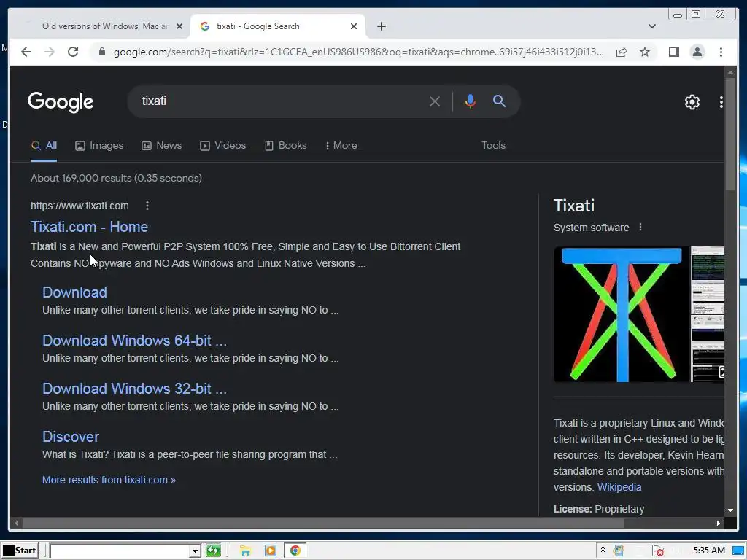The height and width of the screenshot is (560, 747).
Task: Select the All results tab
Action: click(44, 146)
